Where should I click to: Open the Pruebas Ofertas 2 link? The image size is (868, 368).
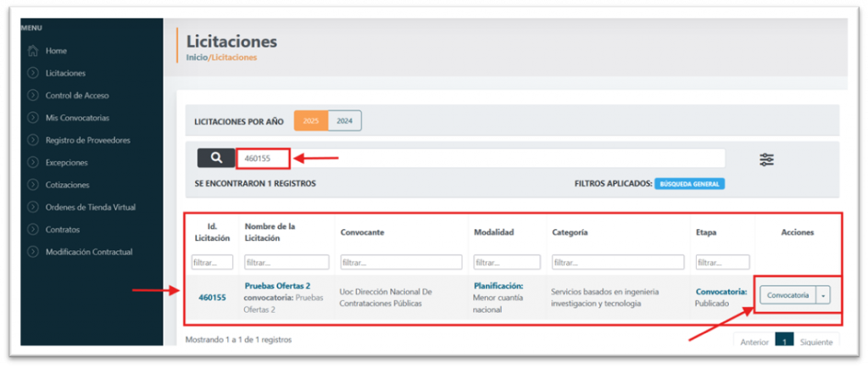277,286
